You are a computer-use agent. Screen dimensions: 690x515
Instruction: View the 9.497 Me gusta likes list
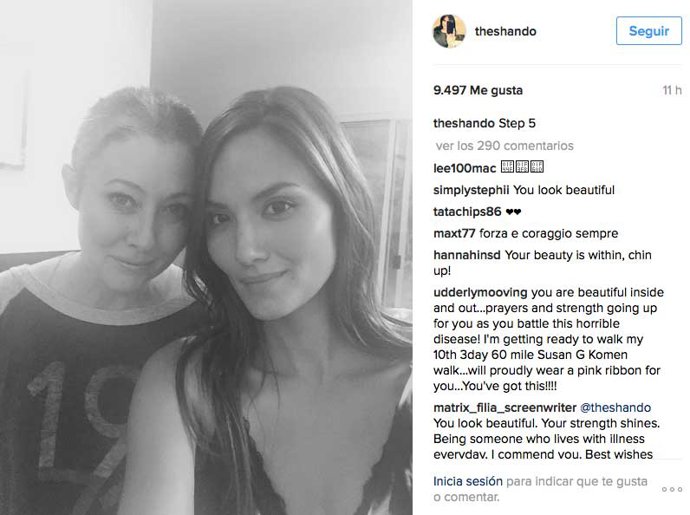pos(478,90)
